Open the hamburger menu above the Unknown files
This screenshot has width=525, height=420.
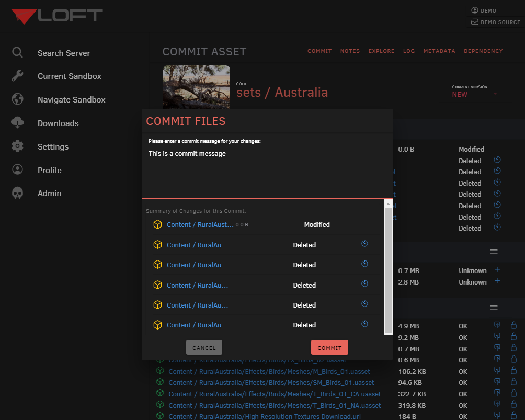point(494,252)
